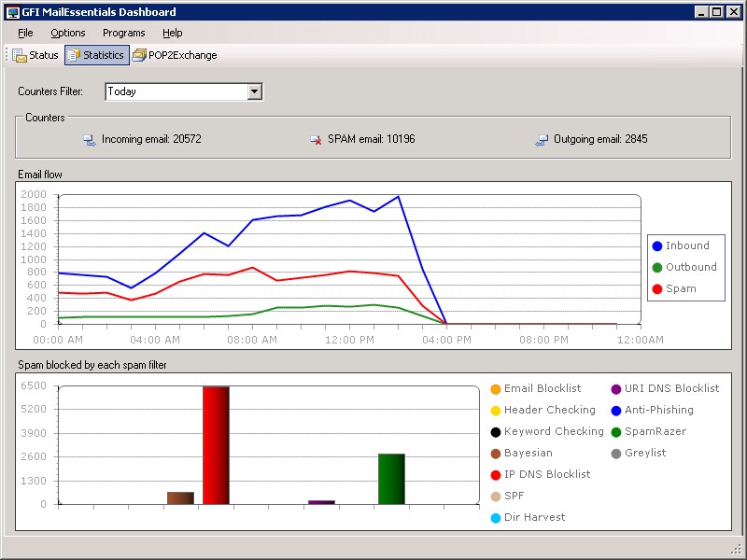Click the Status tab envelope icon
Image resolution: width=747 pixels, height=560 pixels.
[x=20, y=55]
